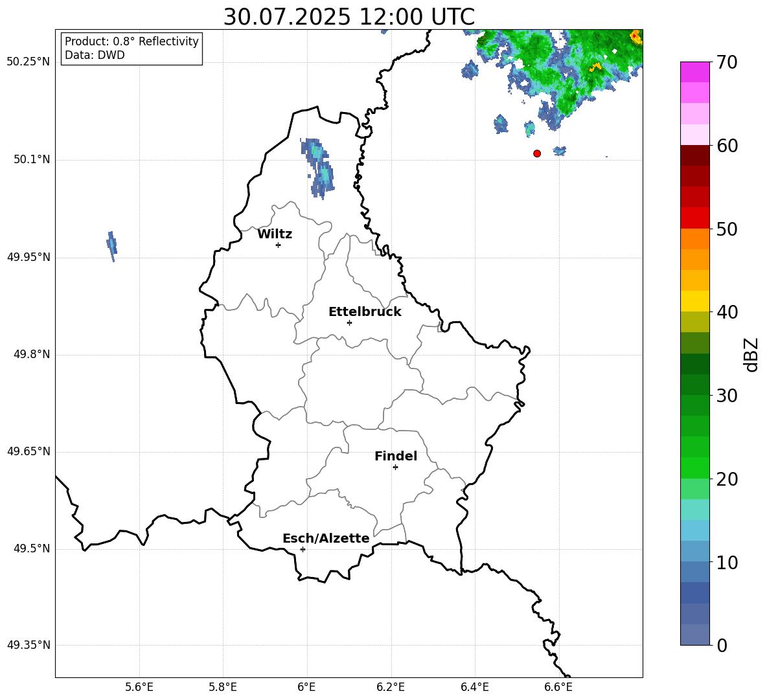The width and height of the screenshot is (767, 700).
Task: Click the 20 colorbar tick label
Action: coord(727,479)
